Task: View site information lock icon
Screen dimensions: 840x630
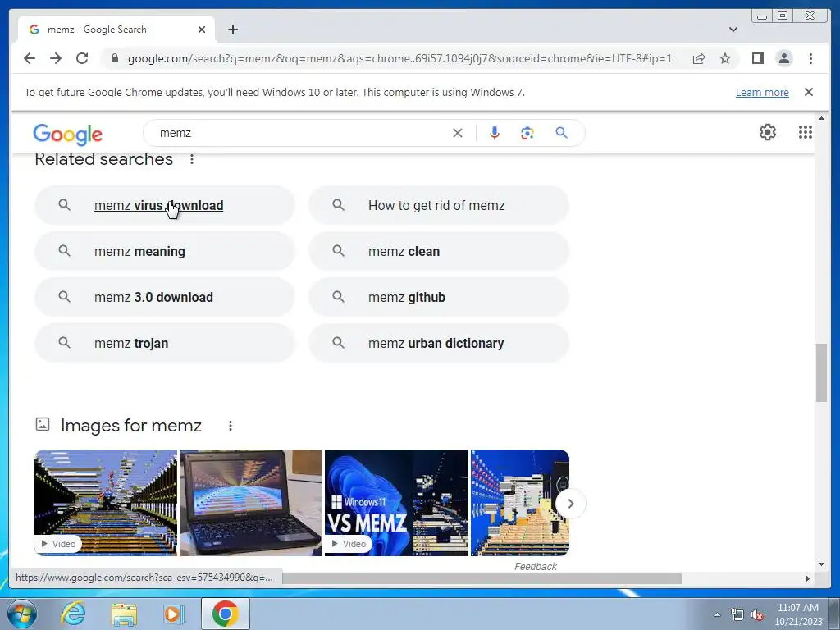Action: pyautogui.click(x=114, y=58)
